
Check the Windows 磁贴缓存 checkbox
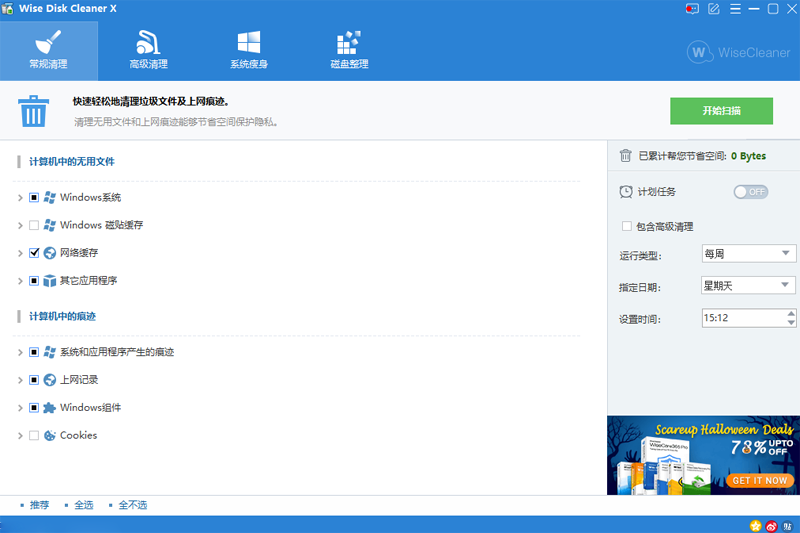point(34,225)
